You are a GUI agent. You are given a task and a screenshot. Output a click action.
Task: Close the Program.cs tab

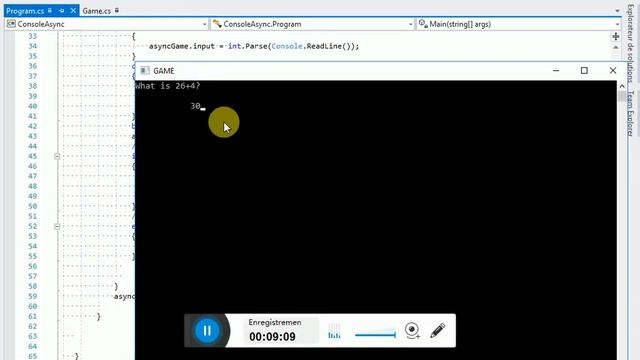coord(73,11)
